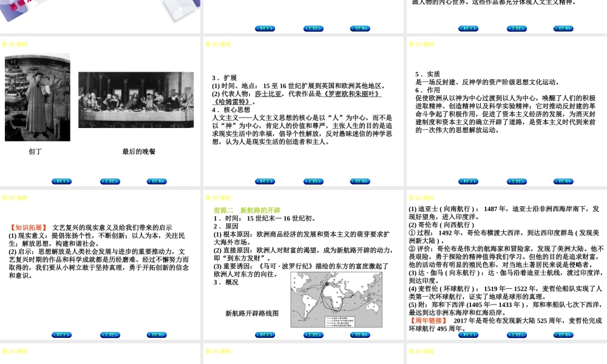
Task: Click right blue button on the 迪亚士 slide
Action: pyautogui.click(x=563, y=335)
